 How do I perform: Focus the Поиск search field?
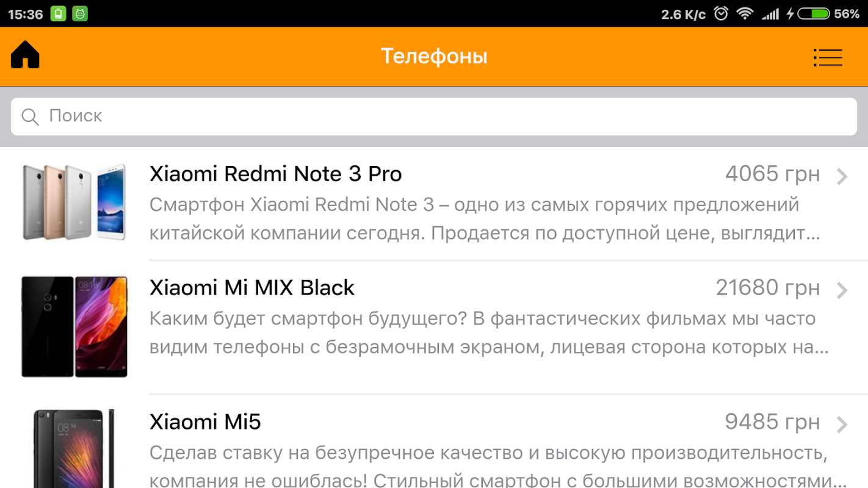[x=434, y=117]
